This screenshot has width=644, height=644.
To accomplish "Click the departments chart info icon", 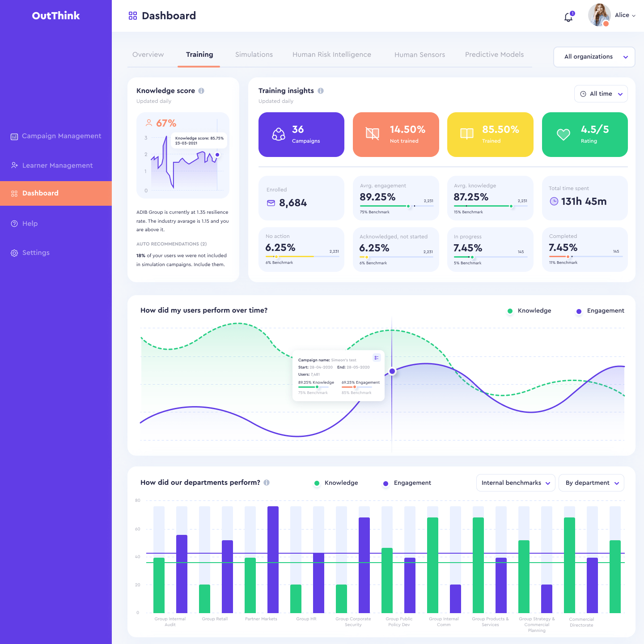I will click(x=267, y=483).
